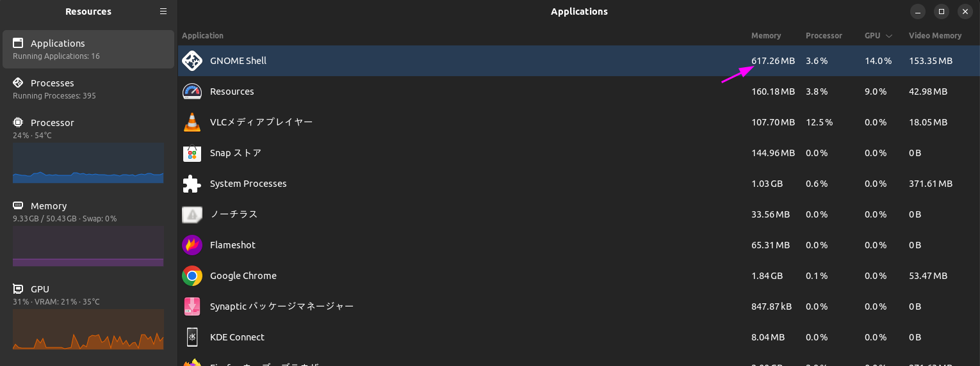The height and width of the screenshot is (366, 980).
Task: Click the GNOME Shell app icon
Action: click(192, 61)
